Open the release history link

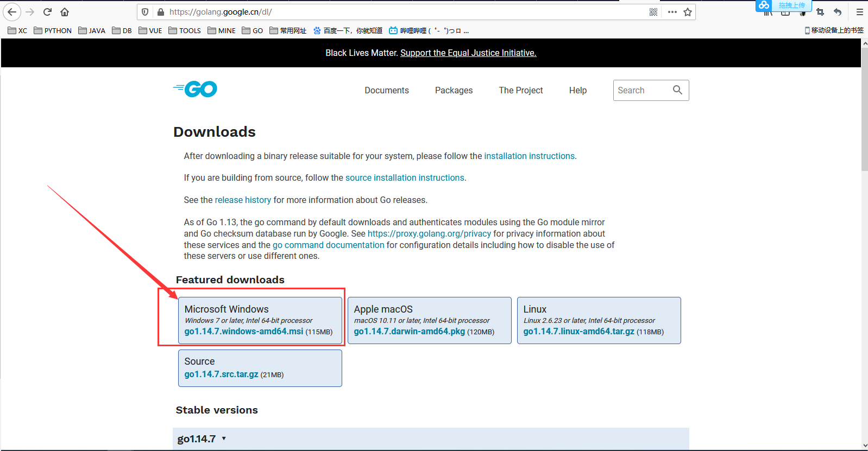pos(243,200)
